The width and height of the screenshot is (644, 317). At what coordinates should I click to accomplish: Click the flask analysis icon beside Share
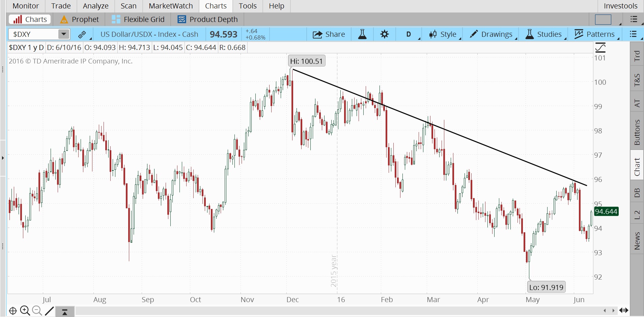coord(362,34)
